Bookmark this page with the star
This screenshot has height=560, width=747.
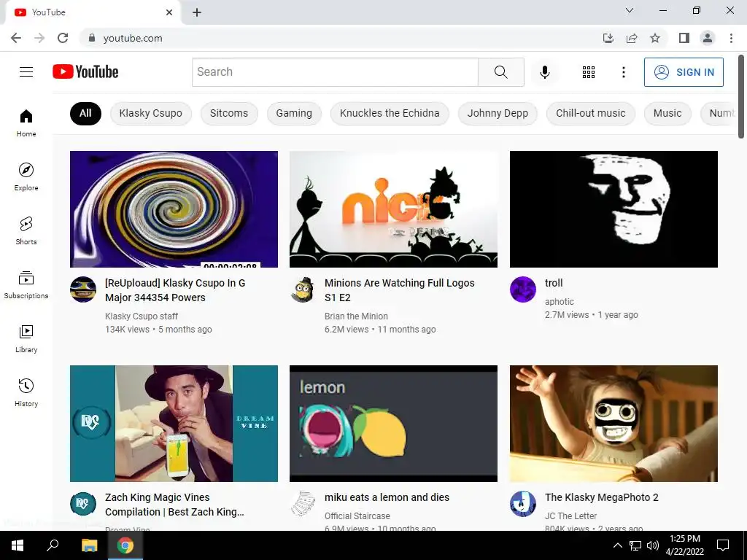(655, 38)
